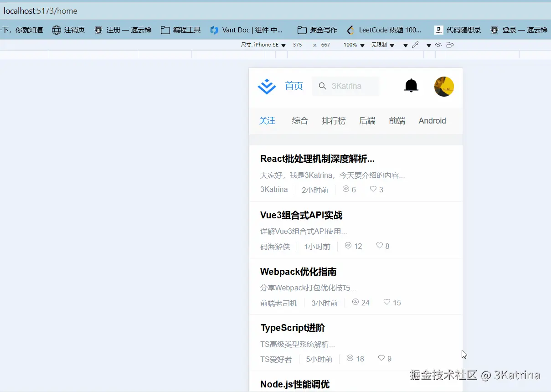
Task: Open the 你就知道 bookmark
Action: coord(21,30)
